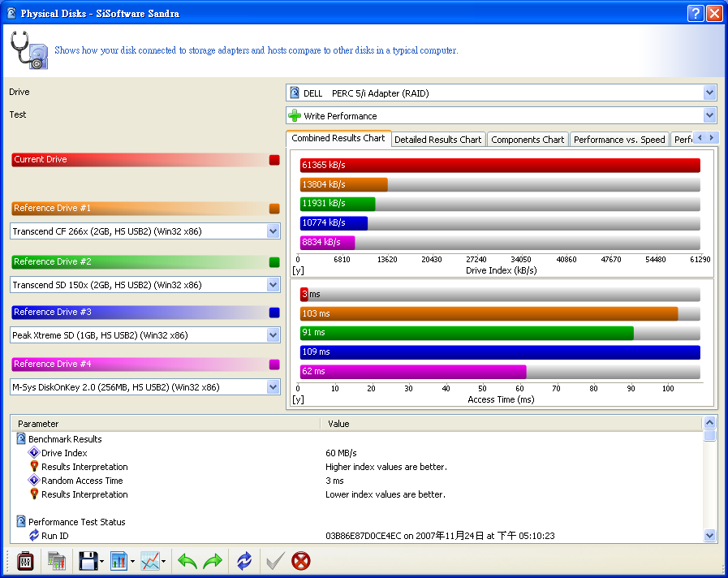Expand the M-Sys DiskOnKey drive dropdown
Viewport: 728px width, 578px height.
point(273,386)
